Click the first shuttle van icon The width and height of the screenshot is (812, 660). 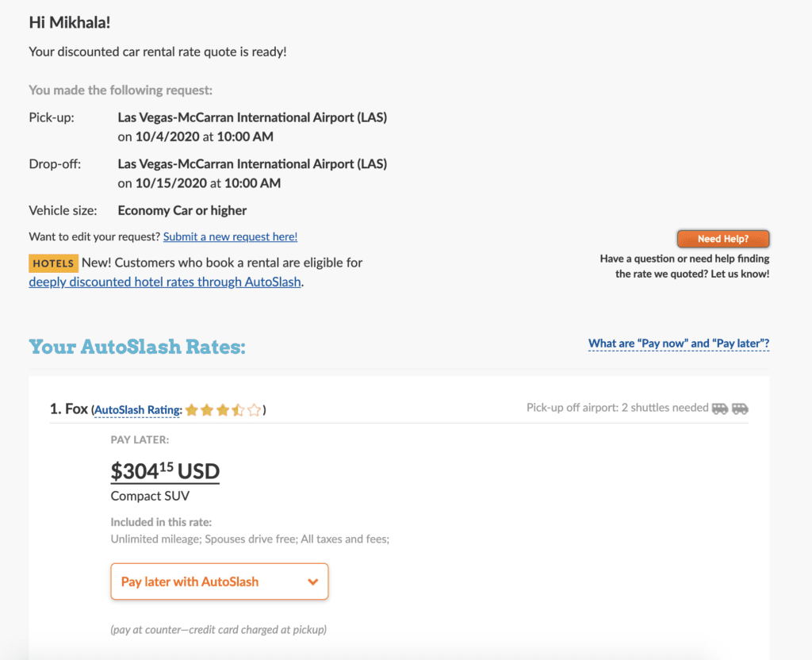[x=720, y=409]
